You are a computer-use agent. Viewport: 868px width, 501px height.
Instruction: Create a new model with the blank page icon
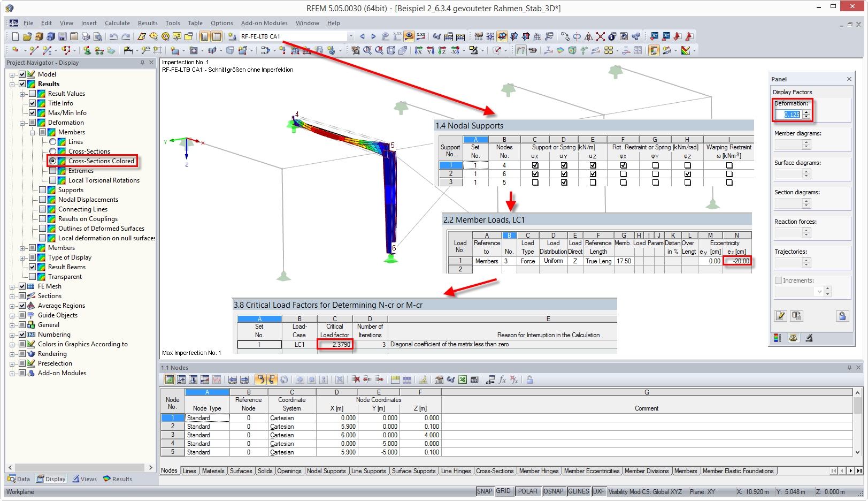coord(15,36)
